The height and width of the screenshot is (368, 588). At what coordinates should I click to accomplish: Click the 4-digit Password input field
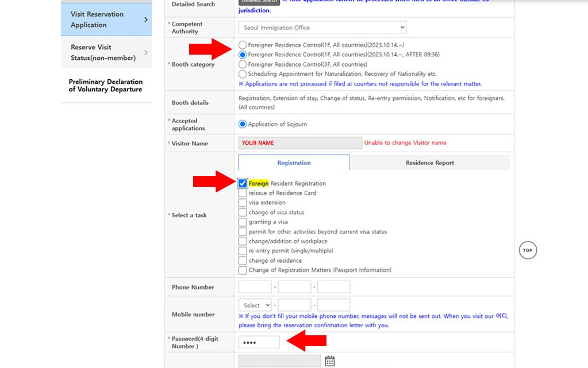click(x=259, y=343)
